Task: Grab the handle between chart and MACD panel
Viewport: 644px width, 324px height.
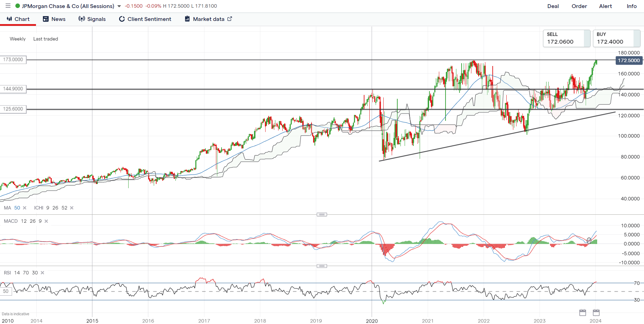Action: (x=322, y=214)
